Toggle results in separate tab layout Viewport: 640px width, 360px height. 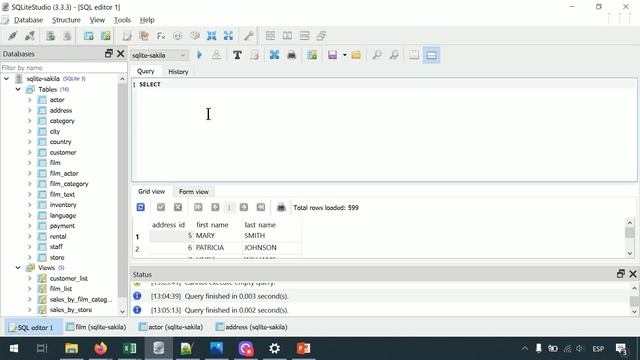tap(414, 55)
